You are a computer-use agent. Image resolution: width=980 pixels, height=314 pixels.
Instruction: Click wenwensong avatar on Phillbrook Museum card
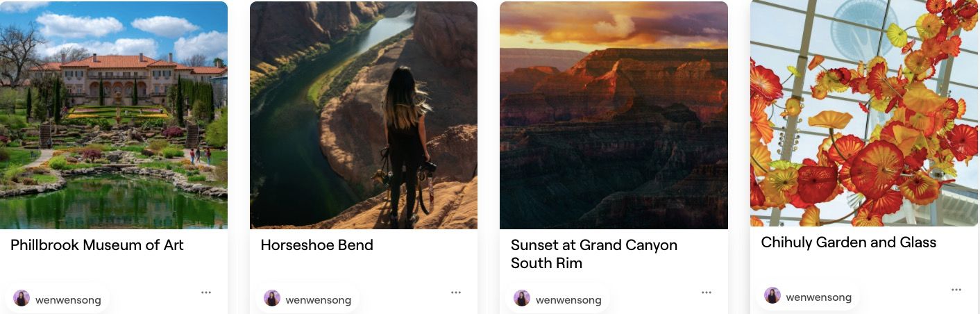click(22, 299)
